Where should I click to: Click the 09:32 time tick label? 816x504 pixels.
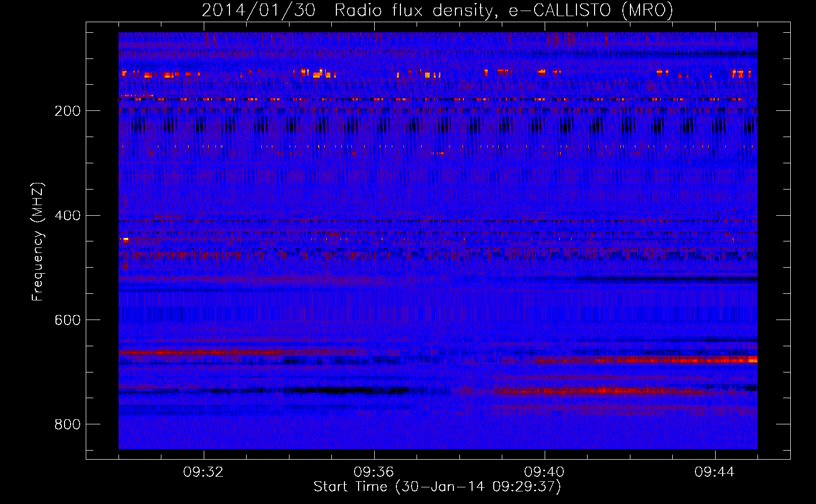[203, 472]
